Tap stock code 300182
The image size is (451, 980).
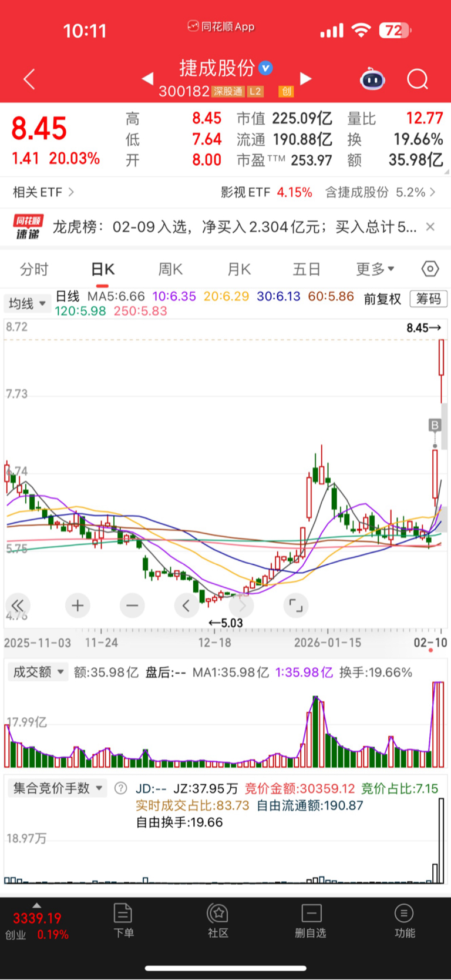click(x=184, y=92)
